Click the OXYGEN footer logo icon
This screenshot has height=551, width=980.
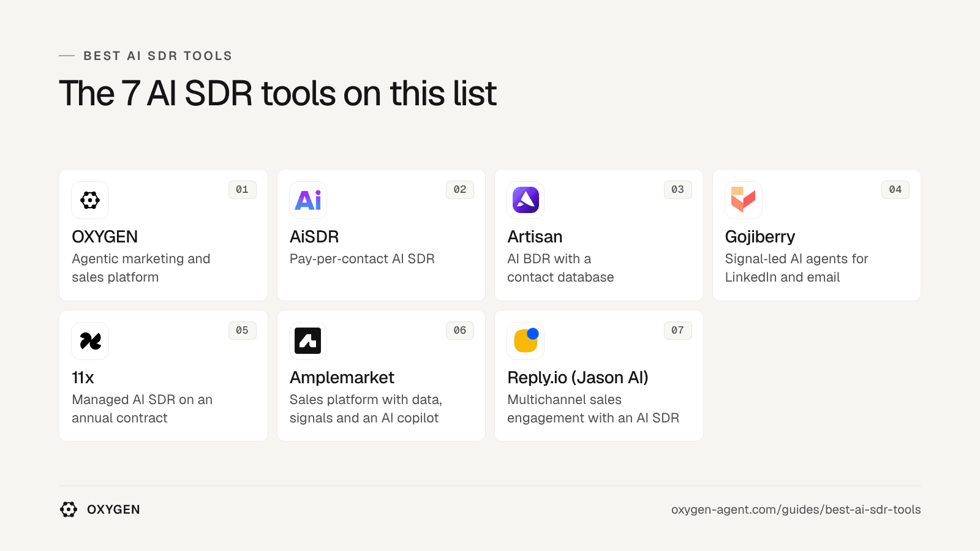point(69,509)
